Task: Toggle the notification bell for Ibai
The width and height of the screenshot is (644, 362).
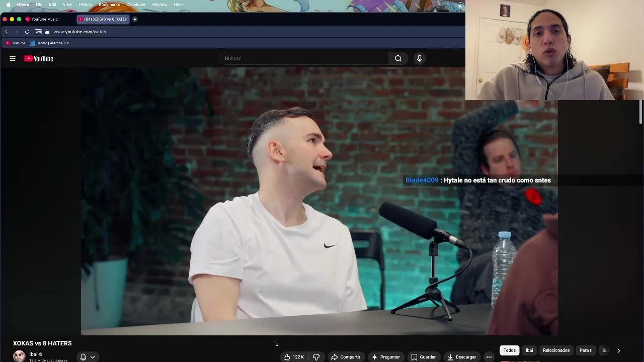Action: (x=83, y=357)
